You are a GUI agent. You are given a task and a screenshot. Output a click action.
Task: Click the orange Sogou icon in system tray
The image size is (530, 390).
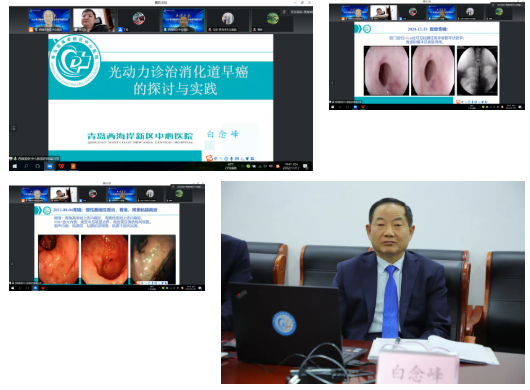click(x=278, y=166)
